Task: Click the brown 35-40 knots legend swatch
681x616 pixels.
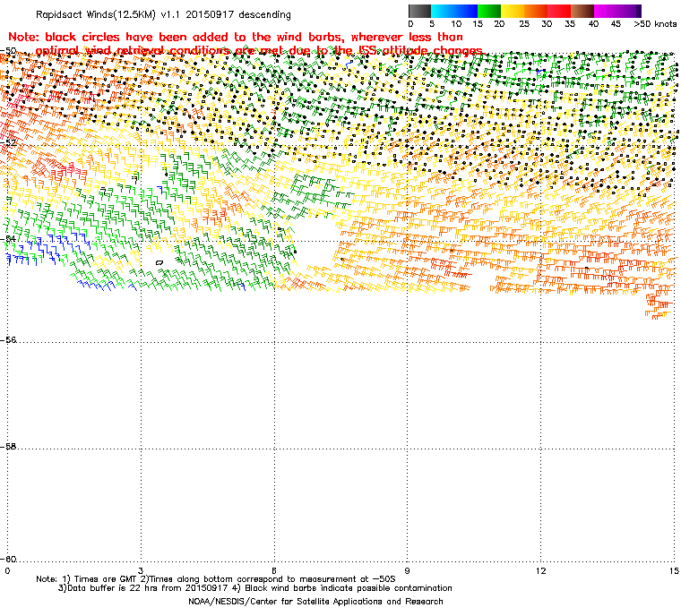Action: (582, 11)
